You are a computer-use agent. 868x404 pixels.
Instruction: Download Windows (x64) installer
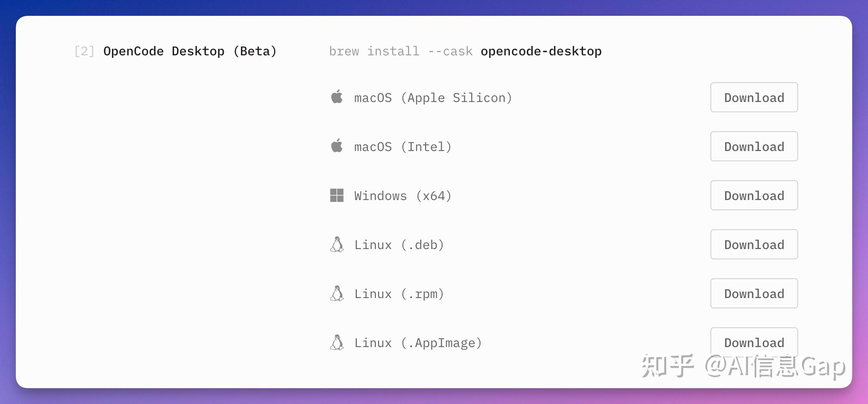tap(753, 195)
